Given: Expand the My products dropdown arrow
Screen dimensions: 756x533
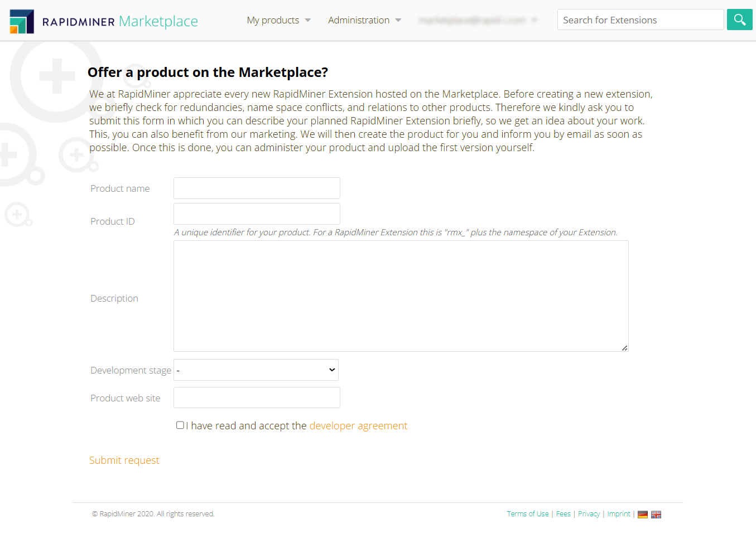Looking at the screenshot, I should coord(308,20).
